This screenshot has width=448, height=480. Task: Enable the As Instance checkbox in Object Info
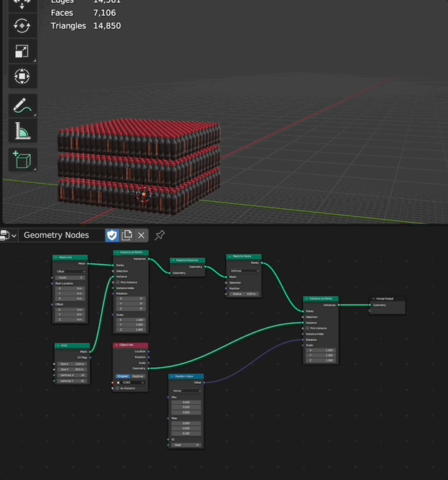tap(118, 388)
